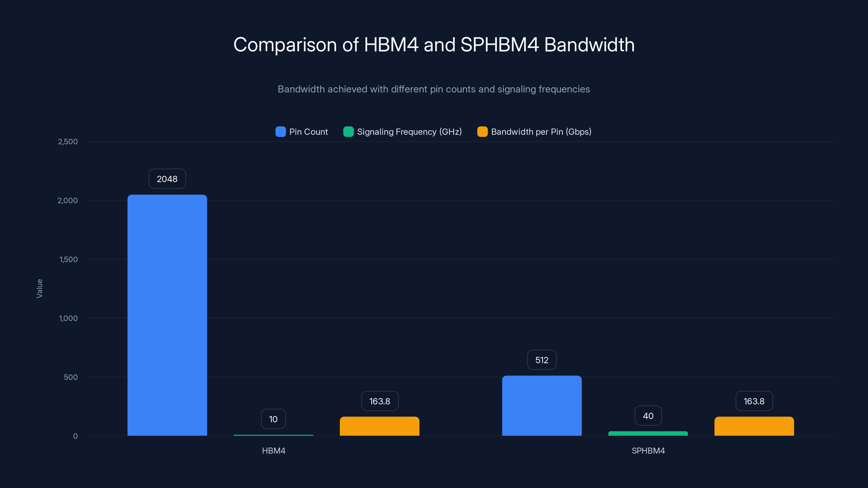Click the 40 data label badge
The image size is (868, 488).
pyautogui.click(x=648, y=416)
